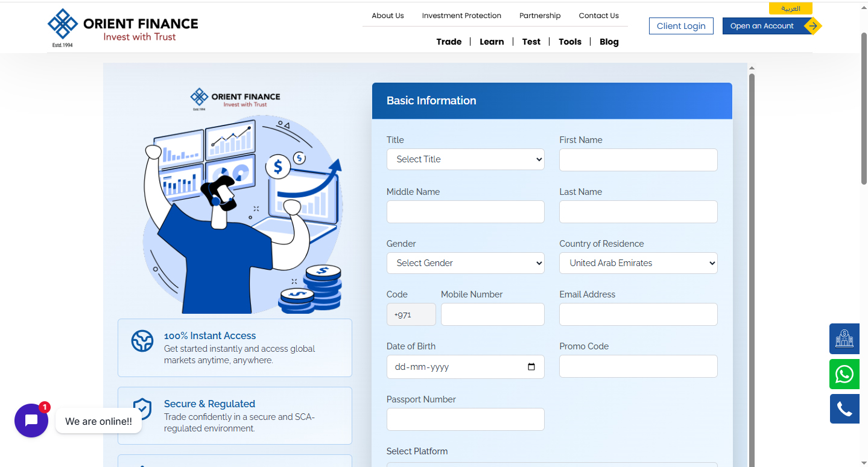This screenshot has width=868, height=467.
Task: Click the "Secure & Regulated" heading
Action: point(209,404)
